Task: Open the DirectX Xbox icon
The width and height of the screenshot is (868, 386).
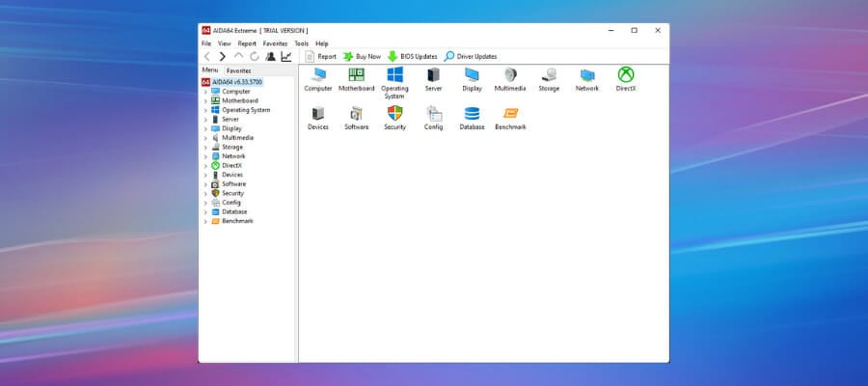Action: (x=626, y=75)
